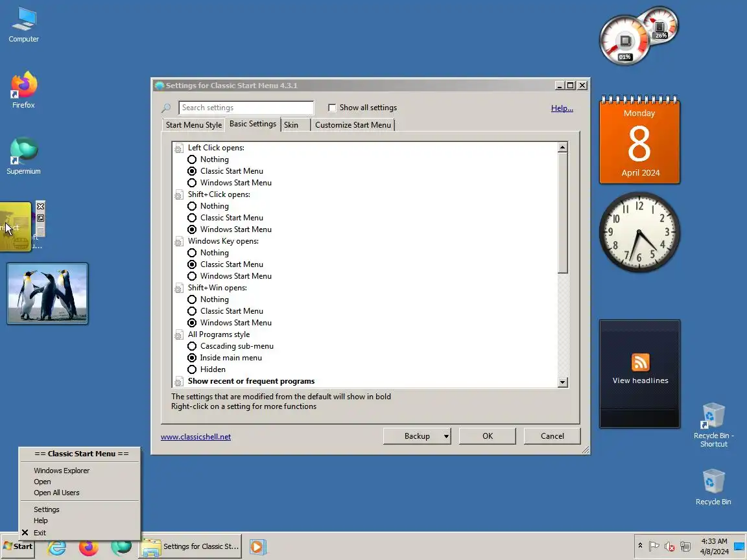747x560 pixels.
Task: Click the network tray icon
Action: 685,546
